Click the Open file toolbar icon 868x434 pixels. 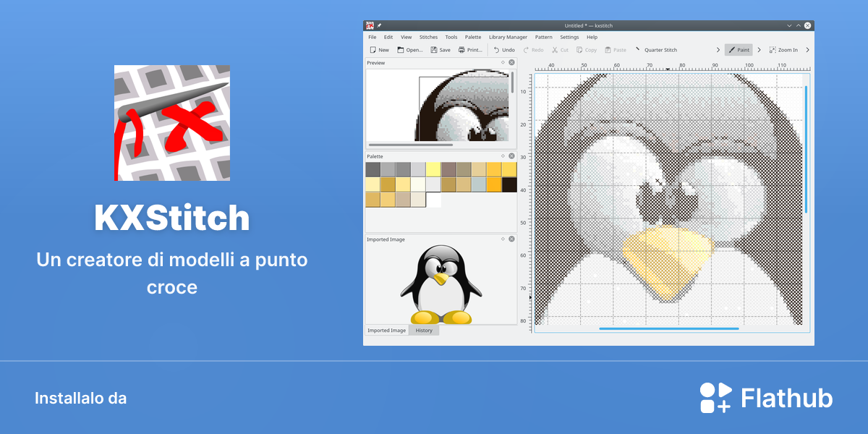pyautogui.click(x=401, y=50)
